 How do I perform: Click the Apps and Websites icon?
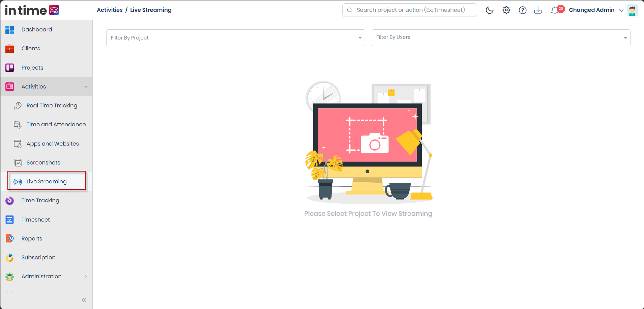18,144
